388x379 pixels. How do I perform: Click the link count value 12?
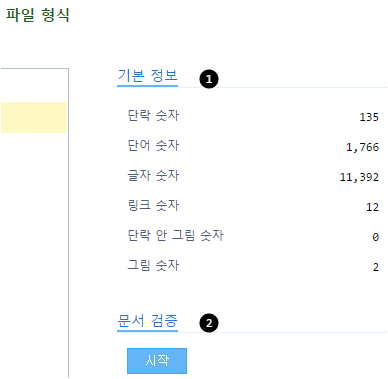pyautogui.click(x=372, y=207)
